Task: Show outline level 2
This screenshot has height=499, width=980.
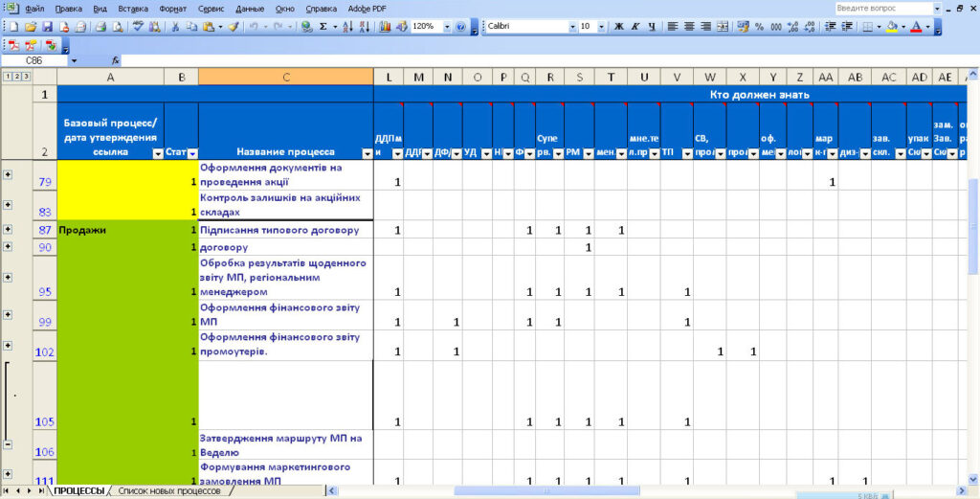Action: click(17, 77)
